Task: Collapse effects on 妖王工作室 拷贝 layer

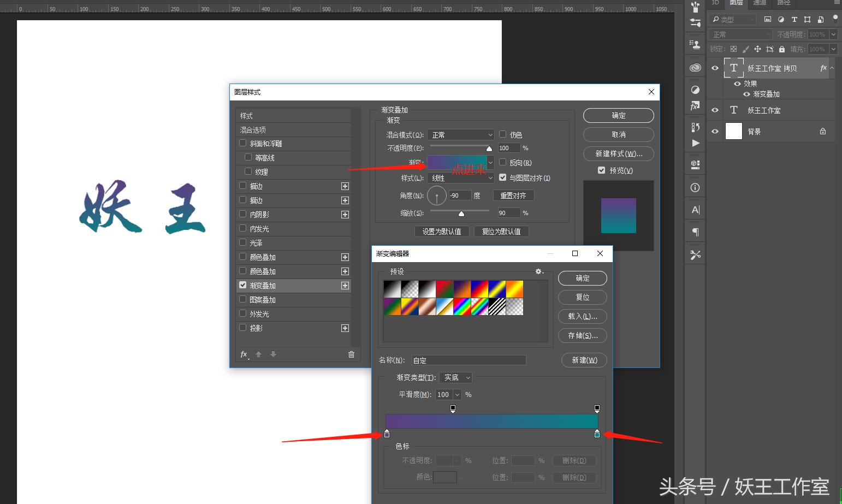Action: click(x=832, y=68)
